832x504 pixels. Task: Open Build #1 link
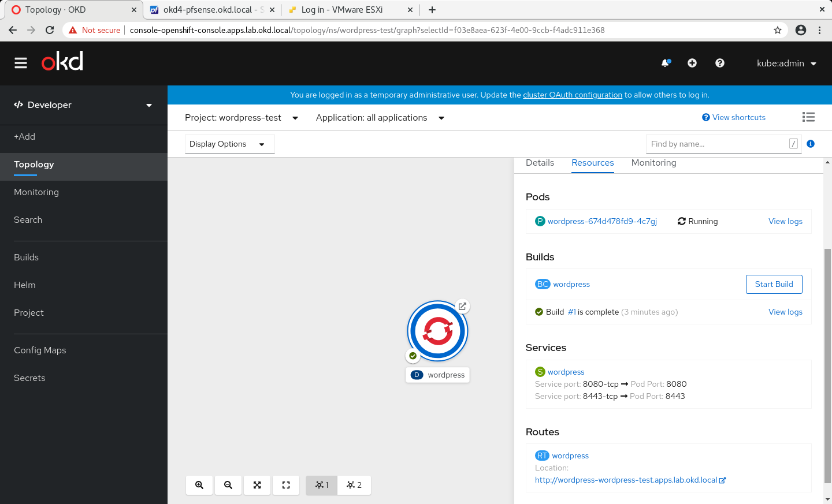571,312
